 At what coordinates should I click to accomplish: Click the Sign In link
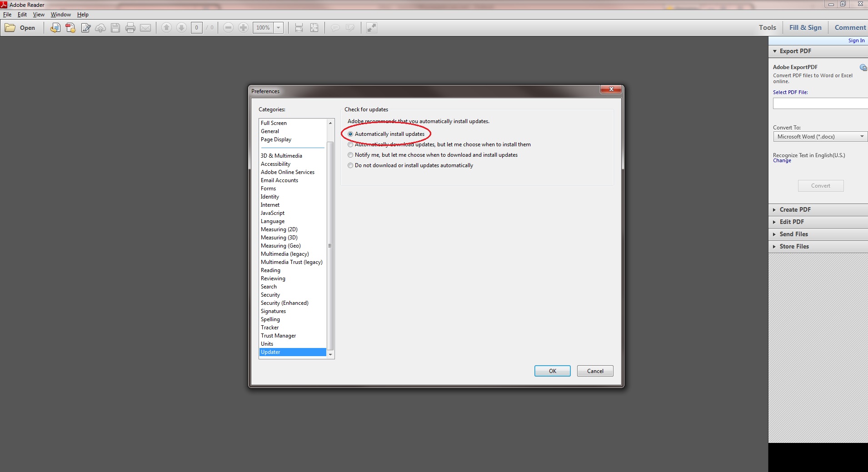[856, 40]
